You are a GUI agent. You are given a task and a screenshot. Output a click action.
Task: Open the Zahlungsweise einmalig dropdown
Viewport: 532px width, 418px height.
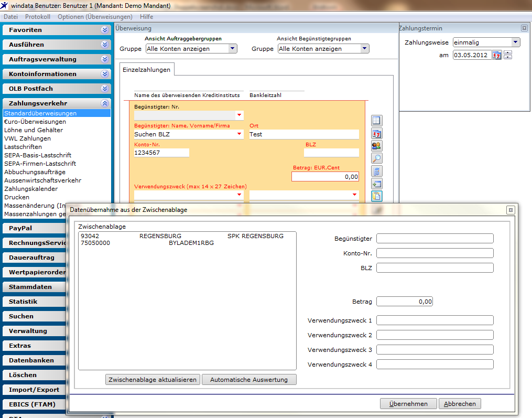[516, 42]
